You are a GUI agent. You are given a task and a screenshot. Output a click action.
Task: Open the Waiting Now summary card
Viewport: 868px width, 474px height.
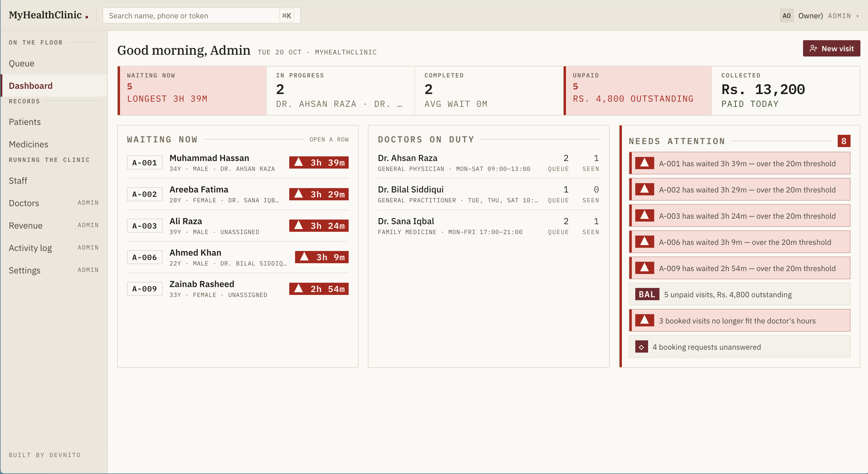pyautogui.click(x=192, y=91)
